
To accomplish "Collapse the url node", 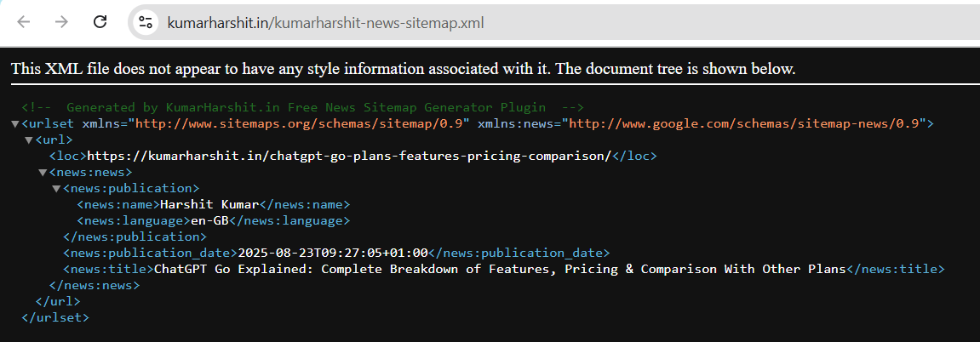I will [29, 140].
